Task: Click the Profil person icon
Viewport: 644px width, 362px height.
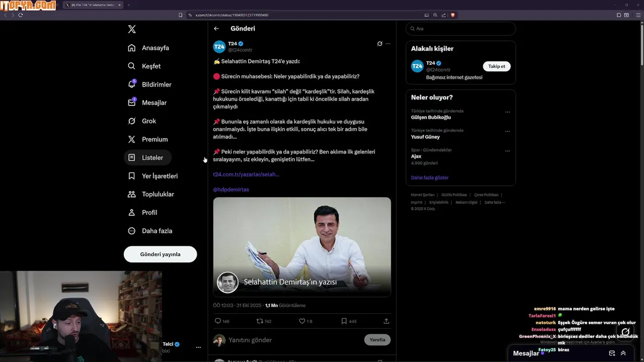Action: (x=131, y=212)
